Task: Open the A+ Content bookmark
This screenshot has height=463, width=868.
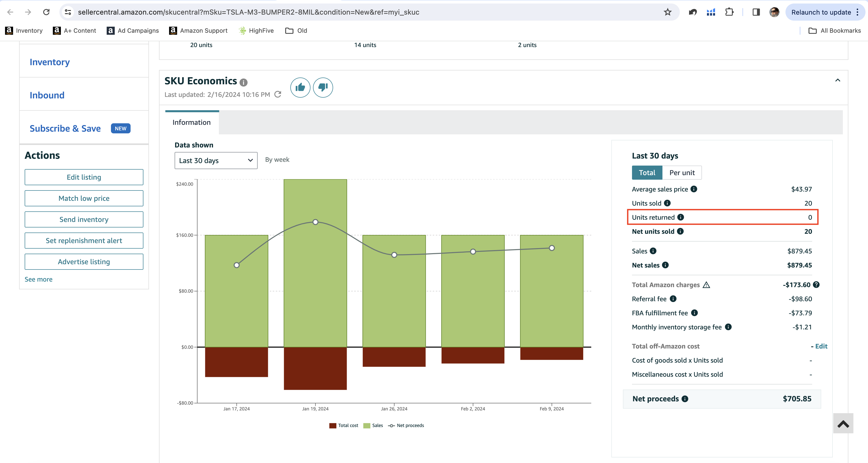Action: 74,31
